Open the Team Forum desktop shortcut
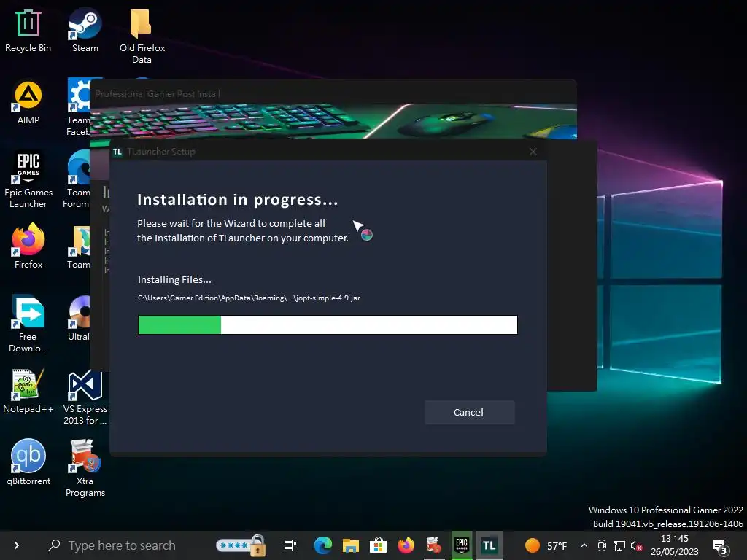This screenshot has width=747, height=560. point(78,180)
